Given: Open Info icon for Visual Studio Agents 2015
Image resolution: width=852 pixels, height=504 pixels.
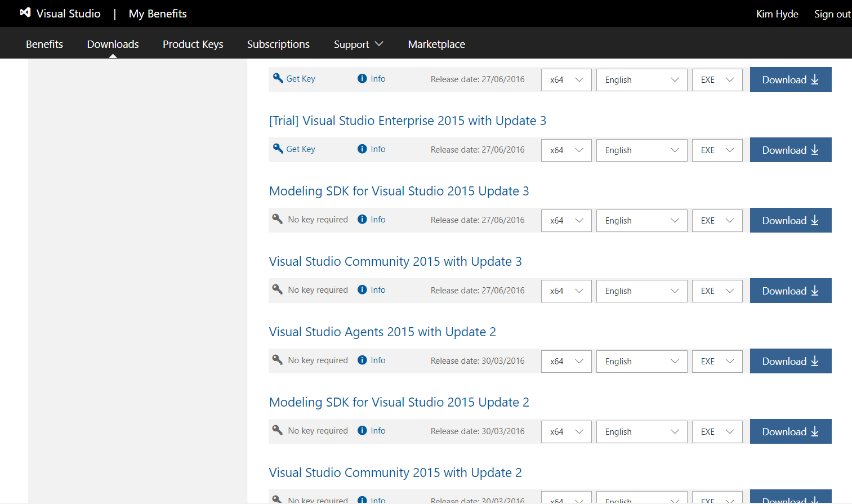Looking at the screenshot, I should pyautogui.click(x=362, y=360).
